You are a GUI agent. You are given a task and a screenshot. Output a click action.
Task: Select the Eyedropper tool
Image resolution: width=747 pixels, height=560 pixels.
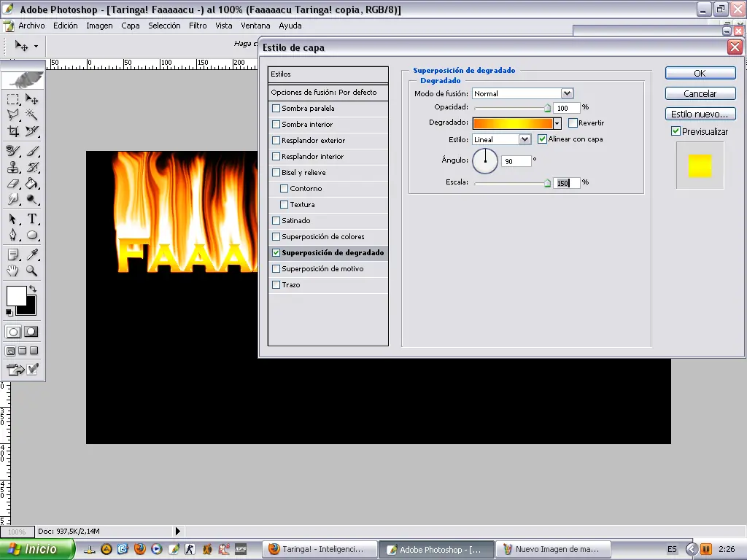pos(32,254)
